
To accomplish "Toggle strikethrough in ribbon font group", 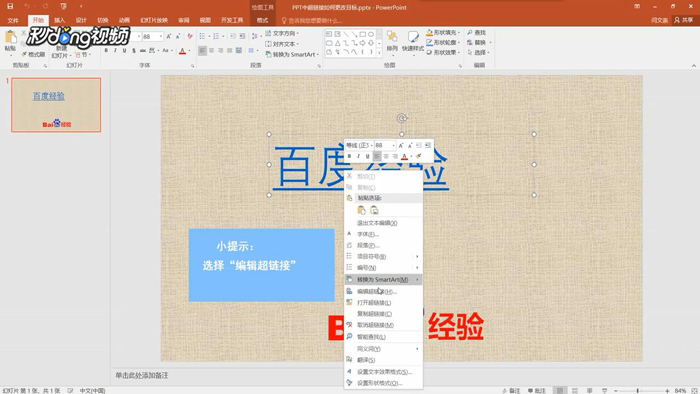I will coord(143,50).
